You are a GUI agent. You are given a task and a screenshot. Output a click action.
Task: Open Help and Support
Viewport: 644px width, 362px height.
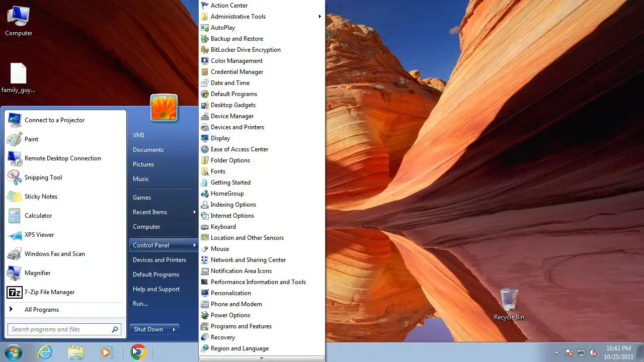164,289
